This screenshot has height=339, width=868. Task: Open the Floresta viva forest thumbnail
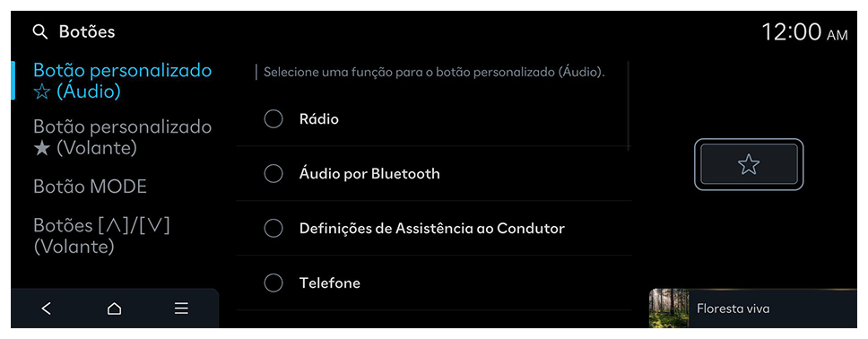(x=669, y=309)
